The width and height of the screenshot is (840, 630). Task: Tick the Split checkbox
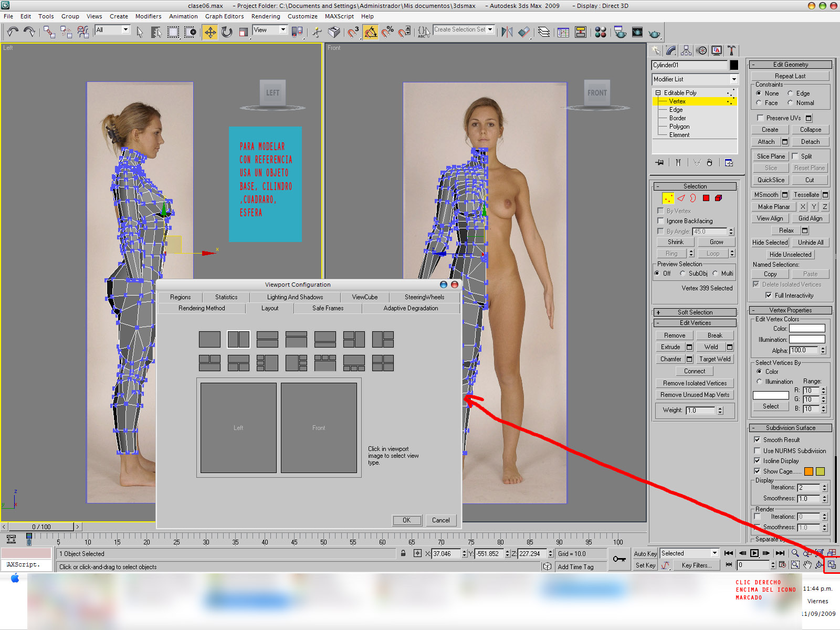[795, 156]
